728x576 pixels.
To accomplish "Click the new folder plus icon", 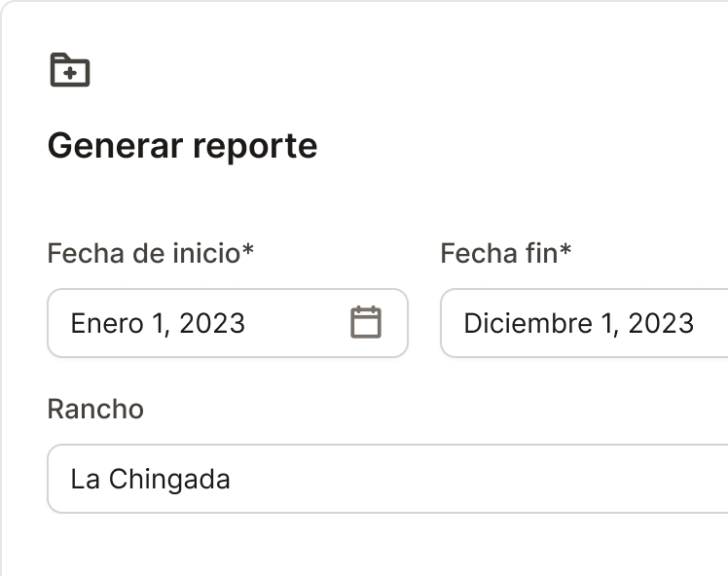I will pyautogui.click(x=70, y=70).
